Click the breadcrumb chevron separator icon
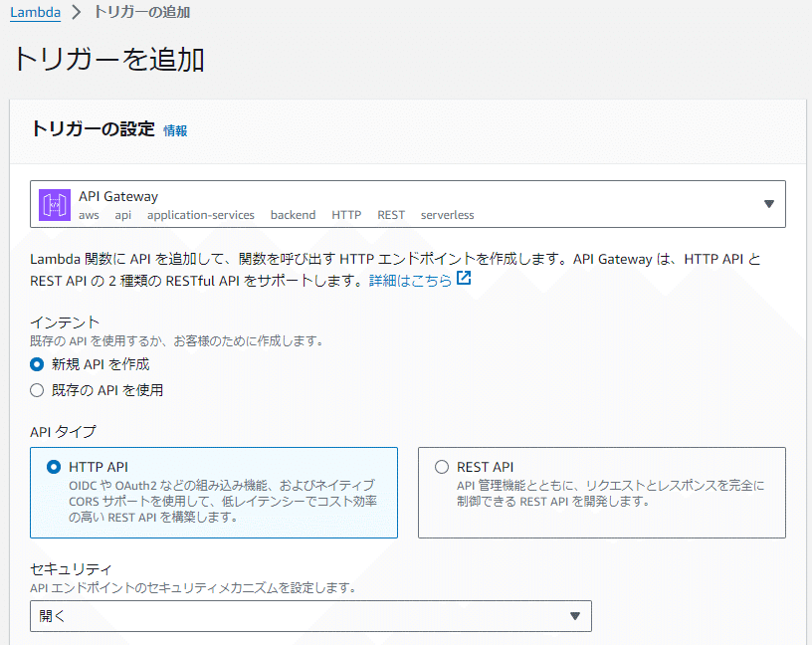 pyautogui.click(x=77, y=12)
